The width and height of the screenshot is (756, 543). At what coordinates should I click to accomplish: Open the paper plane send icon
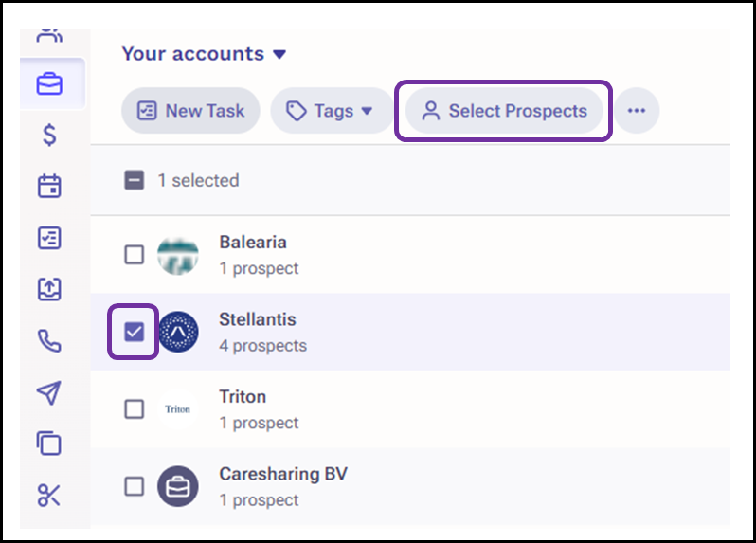(49, 392)
